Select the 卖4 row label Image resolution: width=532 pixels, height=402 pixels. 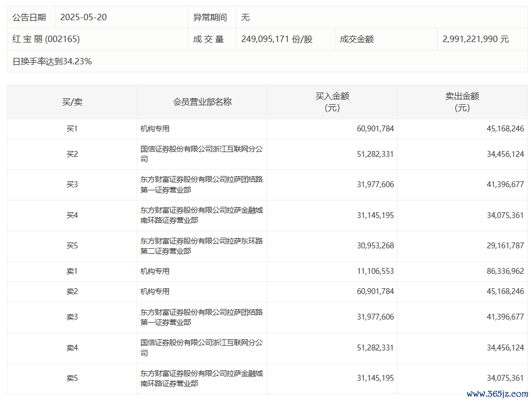click(72, 348)
